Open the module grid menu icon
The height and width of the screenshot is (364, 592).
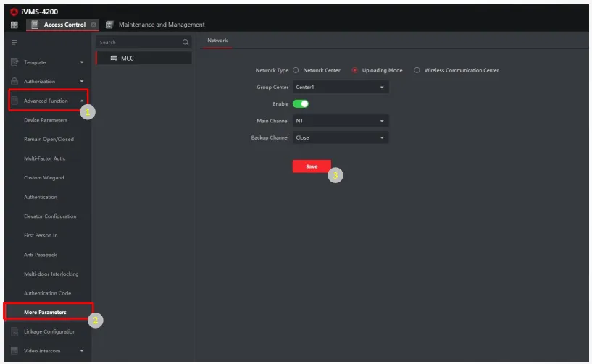pos(14,25)
